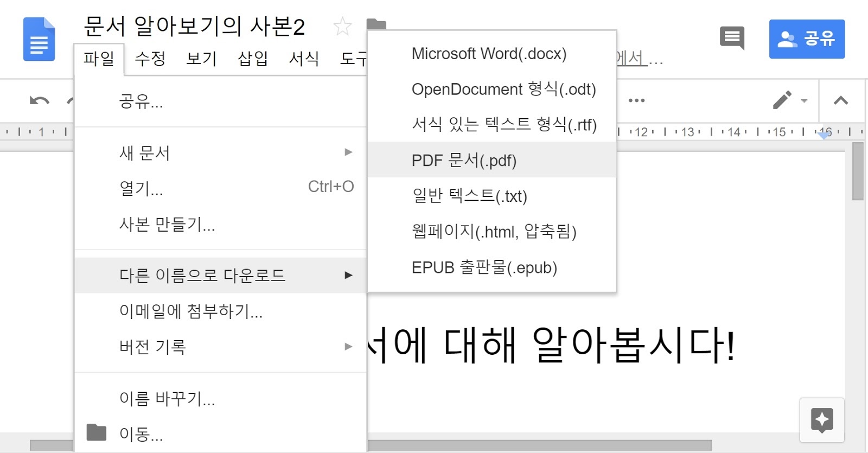Expand the editing mode dropdown arrow

[805, 100]
